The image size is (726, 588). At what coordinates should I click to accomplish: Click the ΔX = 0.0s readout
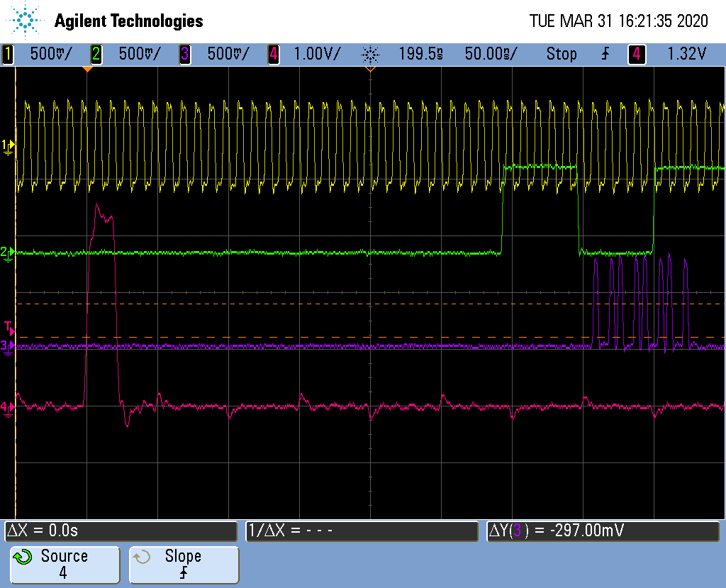click(x=121, y=531)
